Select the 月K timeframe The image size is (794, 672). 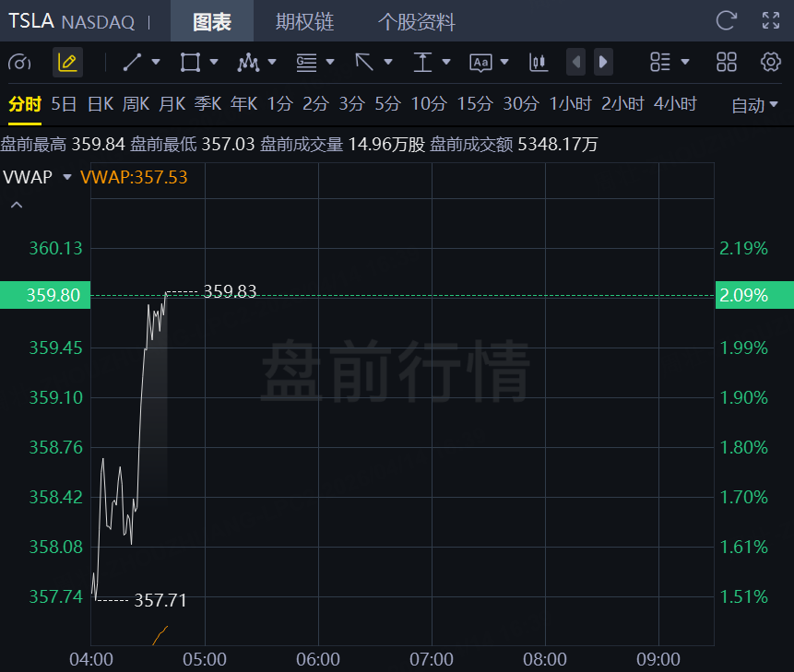pos(172,104)
